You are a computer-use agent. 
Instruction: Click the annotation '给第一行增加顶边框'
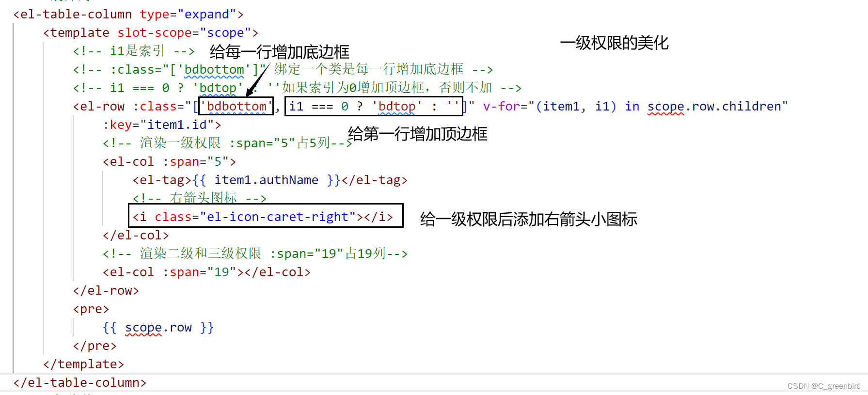(x=418, y=134)
